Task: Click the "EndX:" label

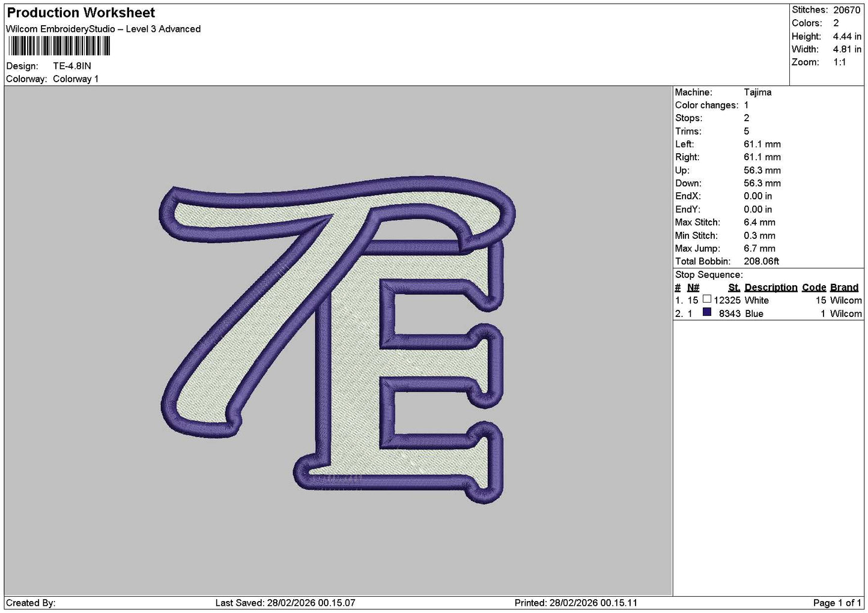Action: point(688,196)
